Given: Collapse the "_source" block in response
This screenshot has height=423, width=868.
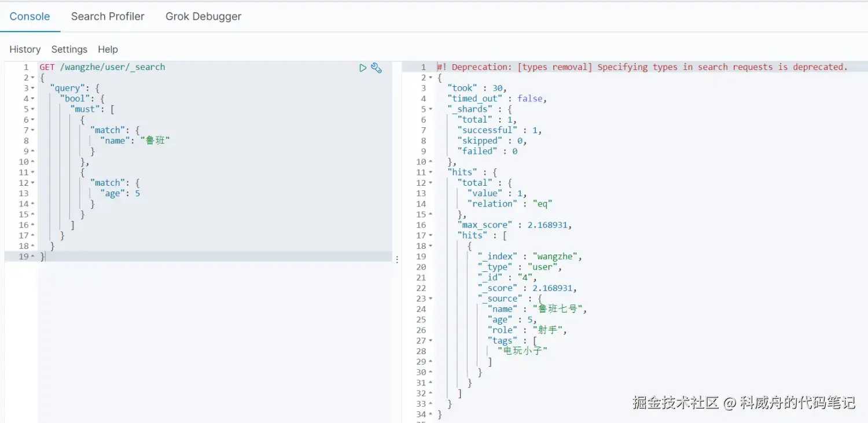Looking at the screenshot, I should click(x=431, y=299).
